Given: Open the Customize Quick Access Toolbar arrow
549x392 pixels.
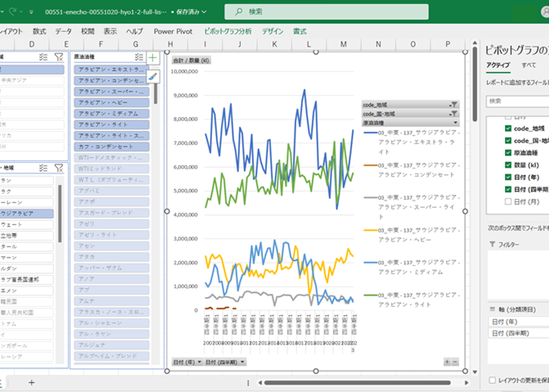Looking at the screenshot, I should pos(31,12).
